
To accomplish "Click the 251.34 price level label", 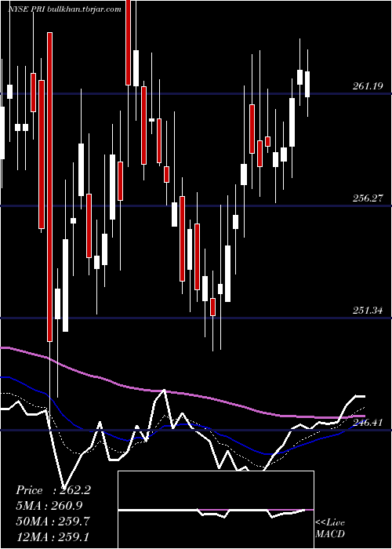I will (x=368, y=311).
